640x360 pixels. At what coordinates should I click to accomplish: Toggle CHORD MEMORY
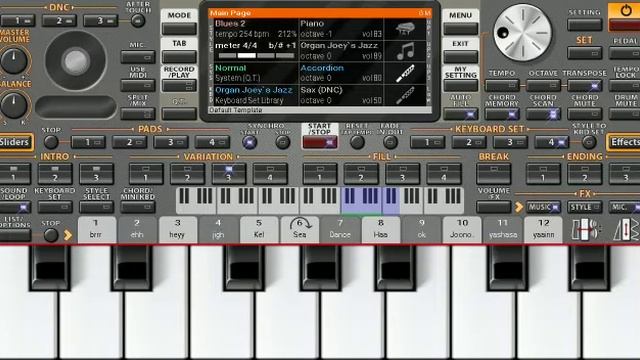pyautogui.click(x=502, y=114)
